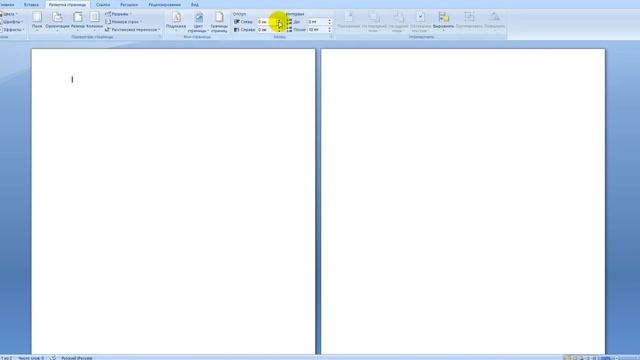This screenshot has width=640, height=360.
Task: Click the spacing before (До) spinner arrows
Action: tap(330, 22)
